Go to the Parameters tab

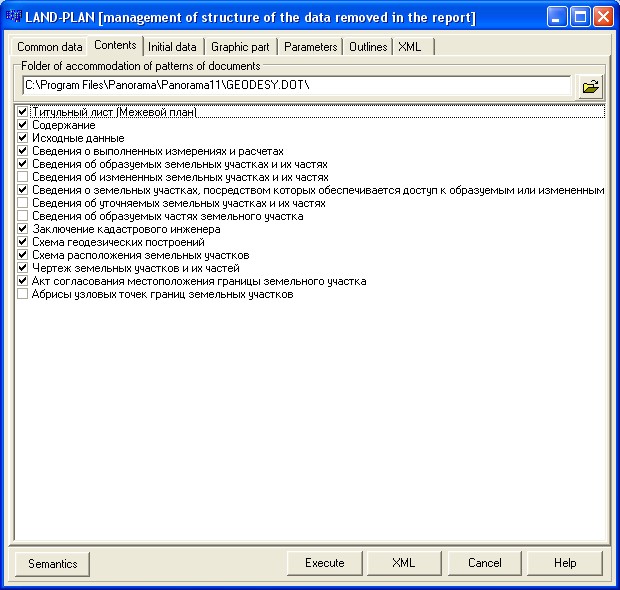[310, 47]
